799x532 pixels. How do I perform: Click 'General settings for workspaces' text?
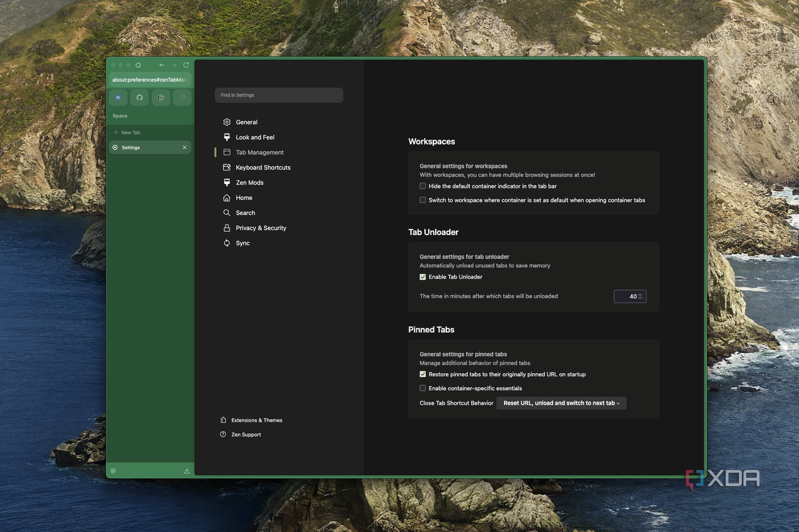[464, 166]
